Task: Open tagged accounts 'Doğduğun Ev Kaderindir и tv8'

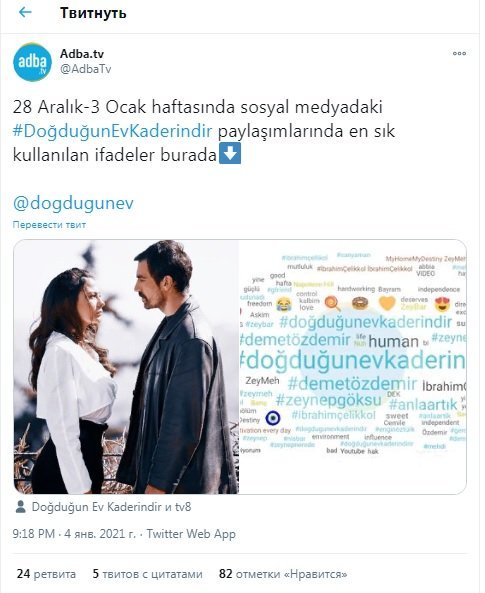Action: pyautogui.click(x=112, y=507)
